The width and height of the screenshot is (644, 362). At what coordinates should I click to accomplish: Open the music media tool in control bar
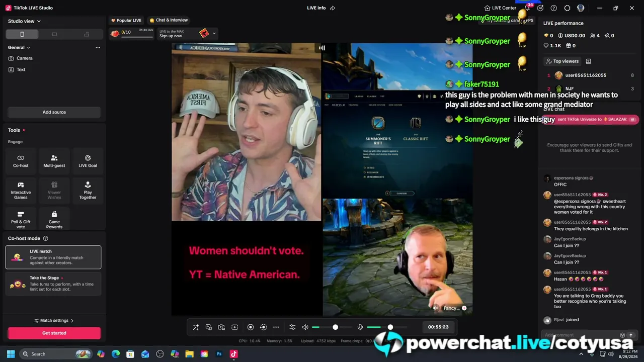pos(209,327)
